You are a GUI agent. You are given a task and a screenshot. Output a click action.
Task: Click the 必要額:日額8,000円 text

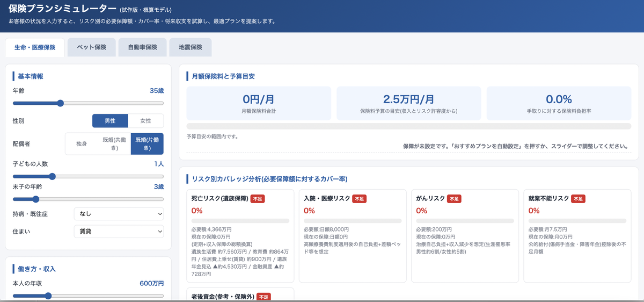coord(326,229)
